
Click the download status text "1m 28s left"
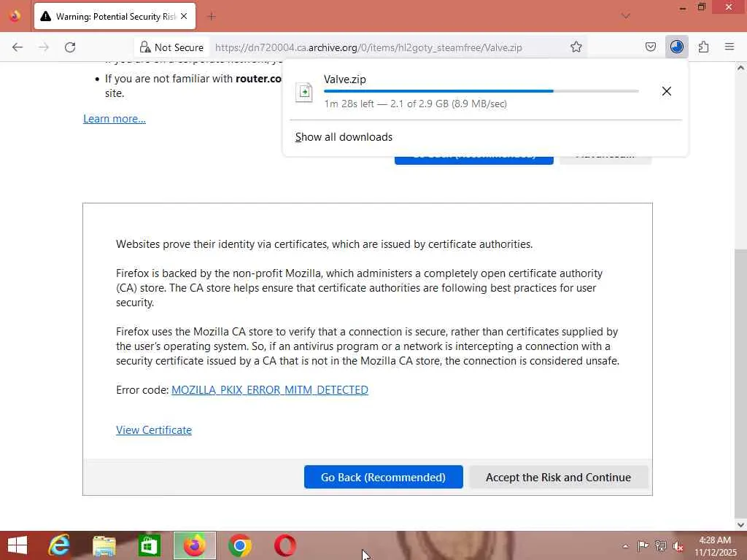coord(349,104)
